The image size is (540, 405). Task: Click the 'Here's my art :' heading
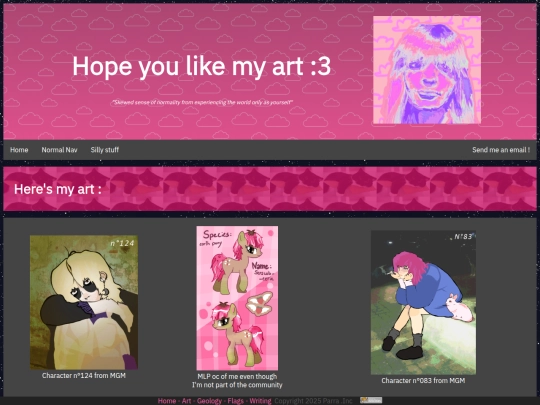pos(58,189)
